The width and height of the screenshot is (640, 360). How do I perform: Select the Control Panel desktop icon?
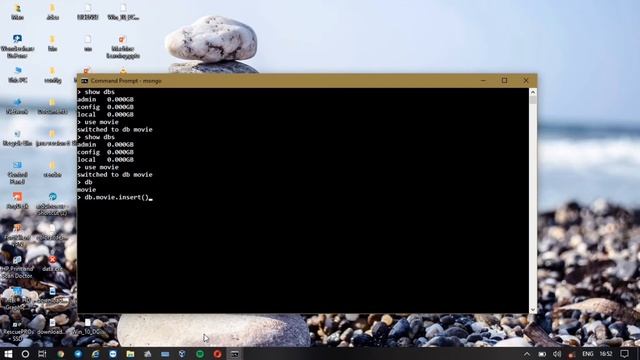(x=17, y=173)
